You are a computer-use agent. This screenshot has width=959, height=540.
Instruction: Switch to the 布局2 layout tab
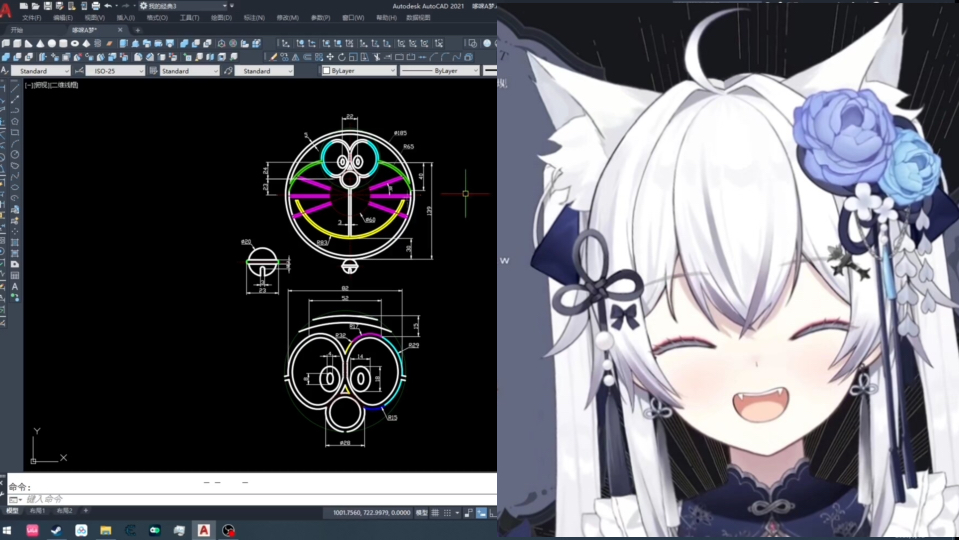tap(64, 511)
